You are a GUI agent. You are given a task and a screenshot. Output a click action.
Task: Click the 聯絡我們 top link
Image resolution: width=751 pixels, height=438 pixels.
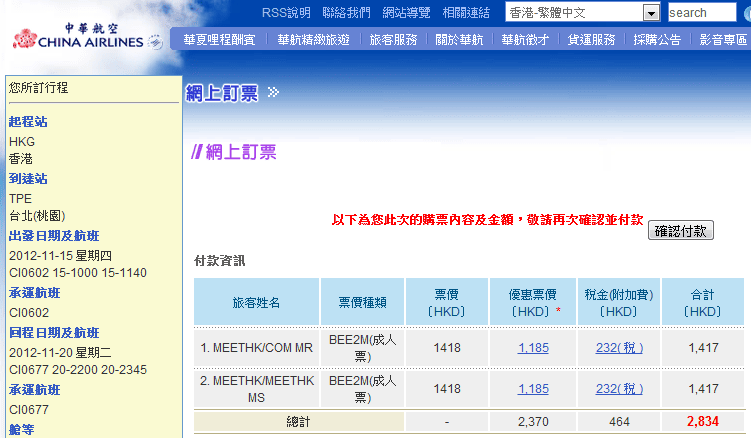[x=346, y=13]
